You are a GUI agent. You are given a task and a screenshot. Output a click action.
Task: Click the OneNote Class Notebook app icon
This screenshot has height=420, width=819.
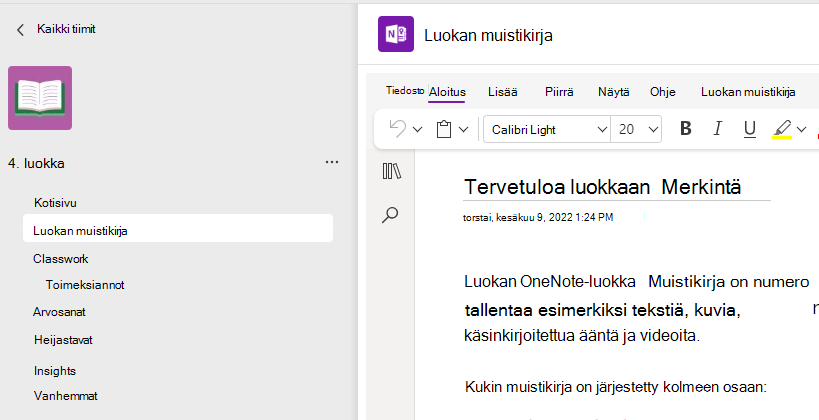pyautogui.click(x=396, y=34)
